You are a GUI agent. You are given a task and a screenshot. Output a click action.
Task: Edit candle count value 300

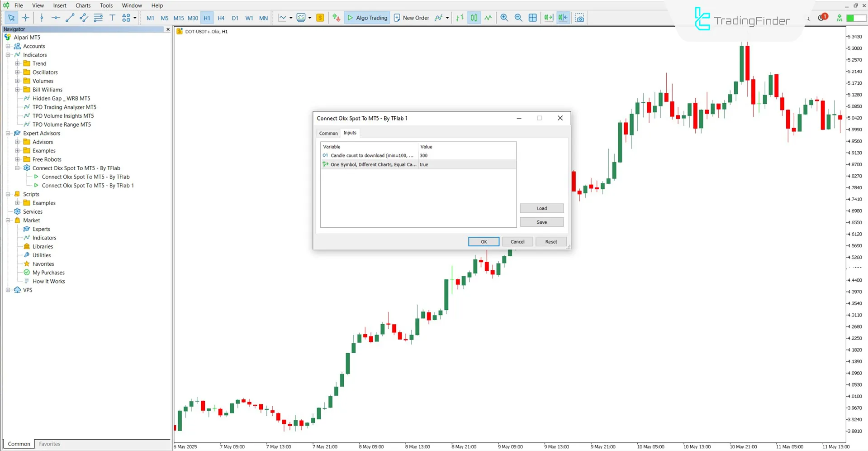click(467, 155)
